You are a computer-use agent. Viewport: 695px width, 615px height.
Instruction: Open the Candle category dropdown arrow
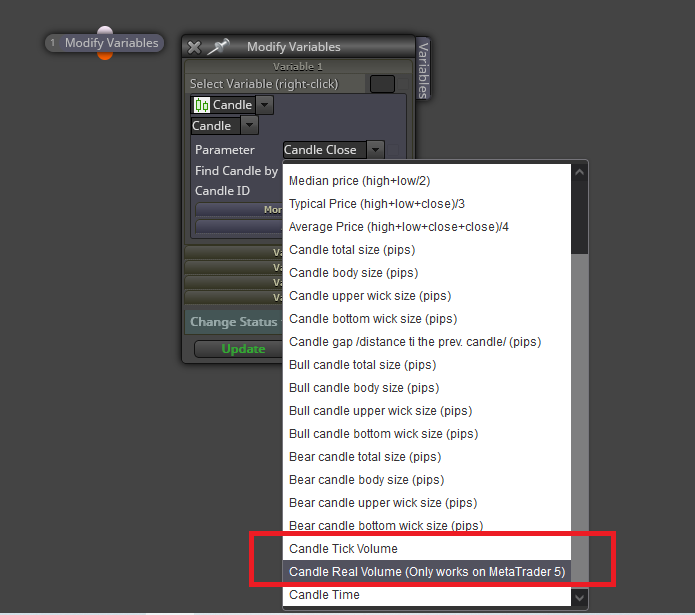[x=265, y=105]
